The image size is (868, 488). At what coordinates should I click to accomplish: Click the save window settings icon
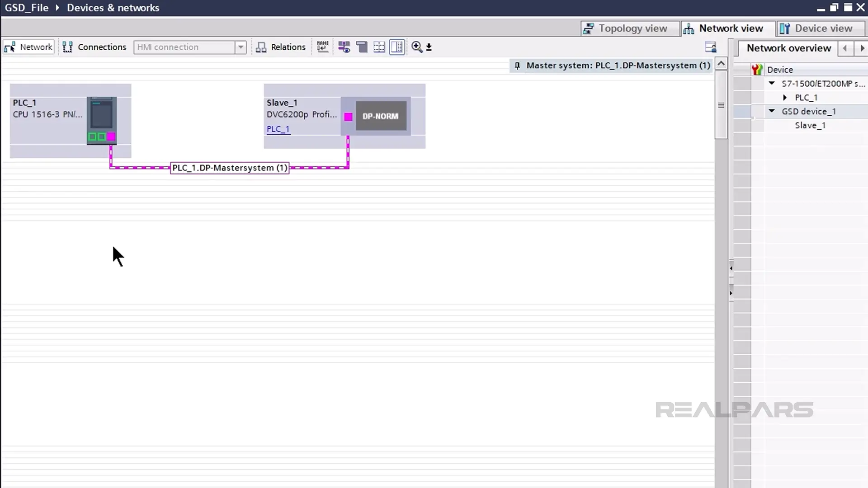pyautogui.click(x=710, y=47)
